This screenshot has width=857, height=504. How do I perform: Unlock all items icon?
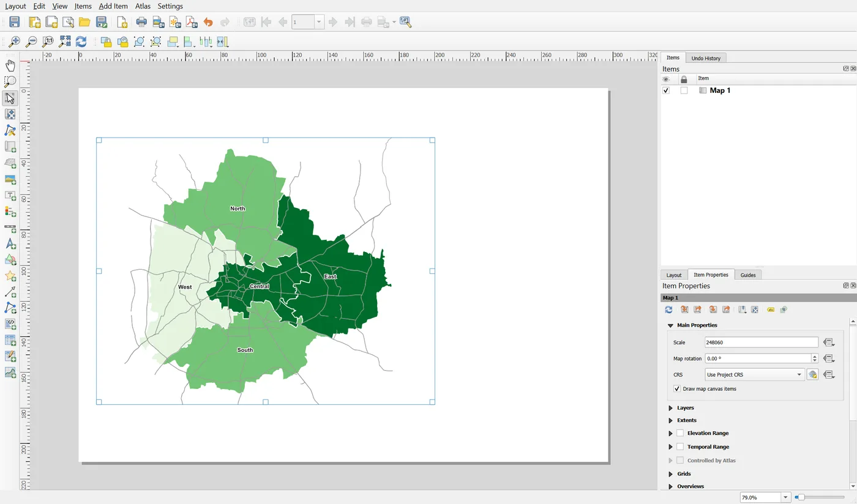click(x=123, y=42)
